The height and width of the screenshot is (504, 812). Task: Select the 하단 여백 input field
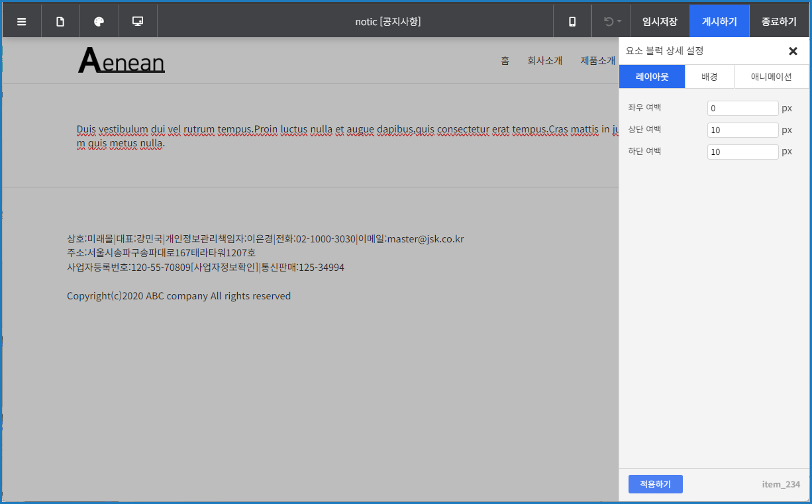tap(742, 152)
